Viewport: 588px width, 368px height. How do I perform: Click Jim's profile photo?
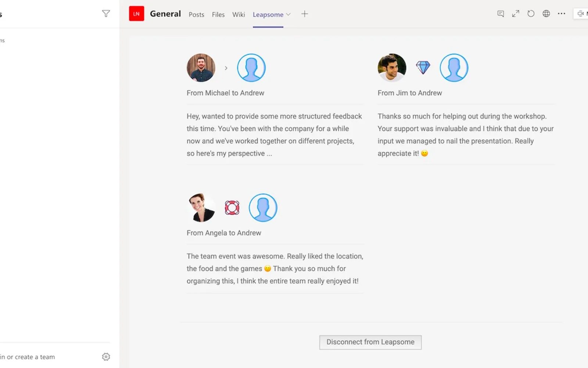click(392, 68)
